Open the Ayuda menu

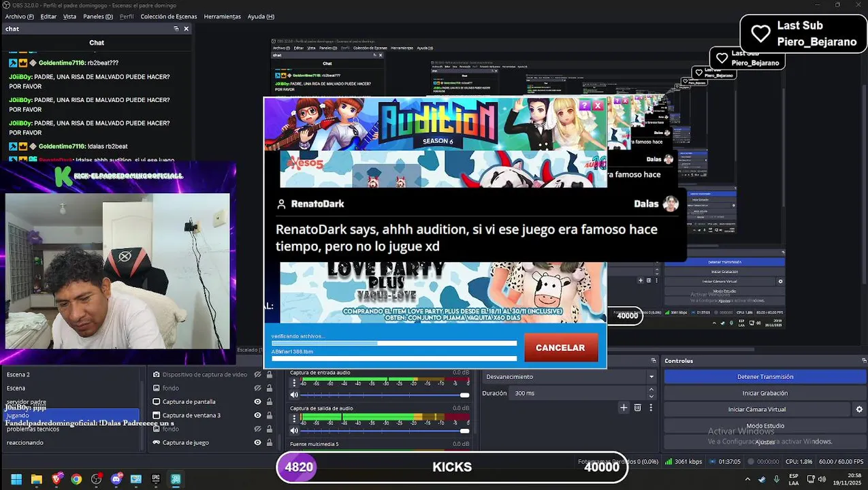[261, 16]
